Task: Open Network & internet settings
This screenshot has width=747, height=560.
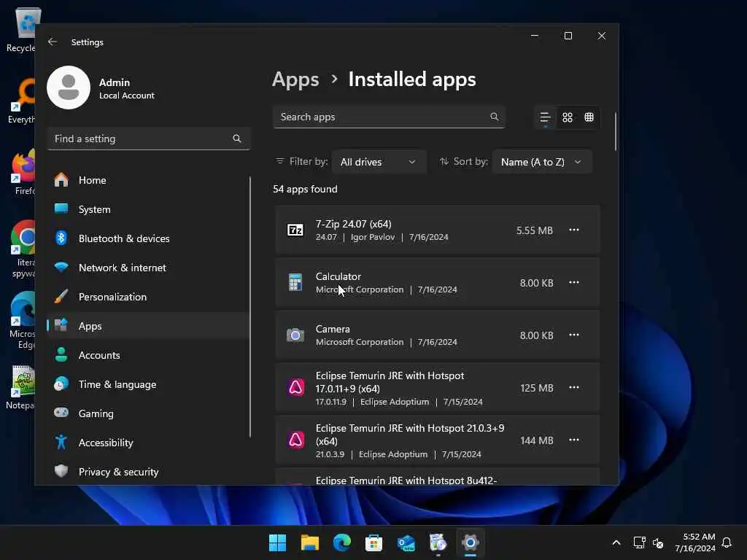Action: coord(148,268)
